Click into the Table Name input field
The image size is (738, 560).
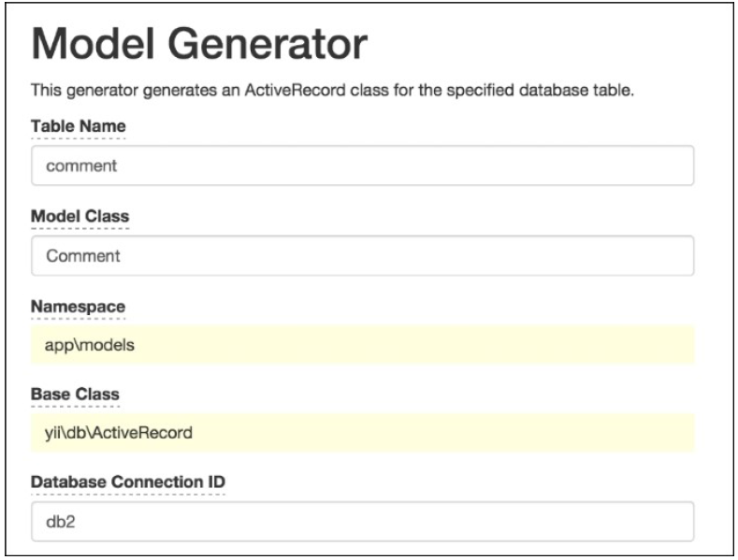(362, 165)
